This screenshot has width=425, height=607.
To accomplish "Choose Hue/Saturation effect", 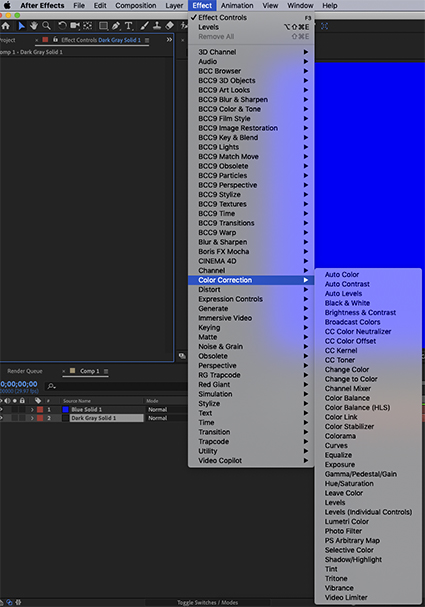I will click(x=368, y=484).
